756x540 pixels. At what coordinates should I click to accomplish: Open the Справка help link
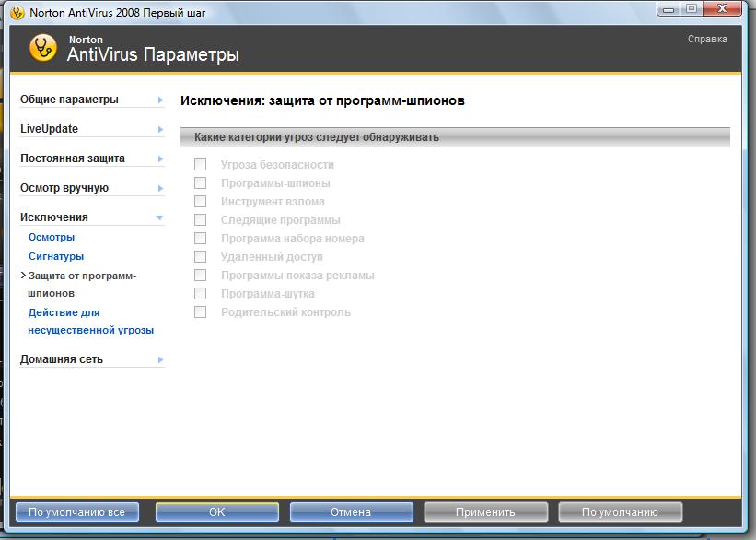point(707,39)
